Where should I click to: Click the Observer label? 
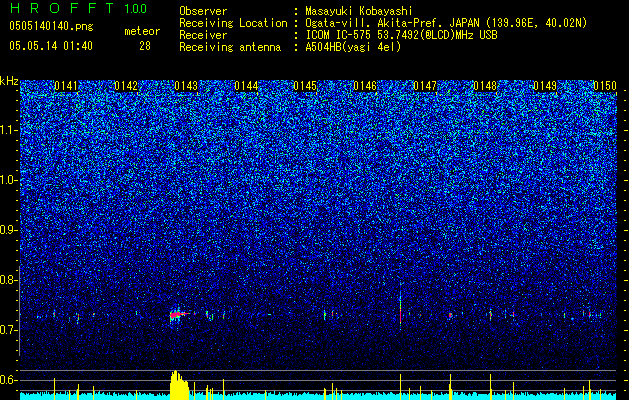[x=203, y=11]
